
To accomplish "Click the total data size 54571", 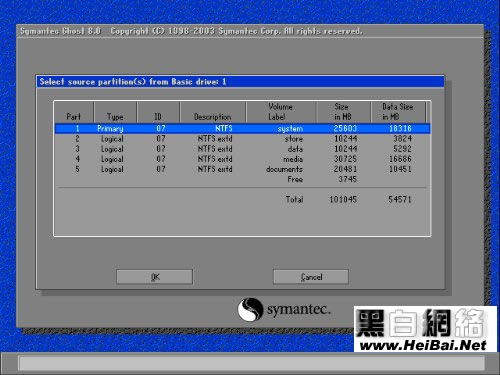I will (400, 200).
